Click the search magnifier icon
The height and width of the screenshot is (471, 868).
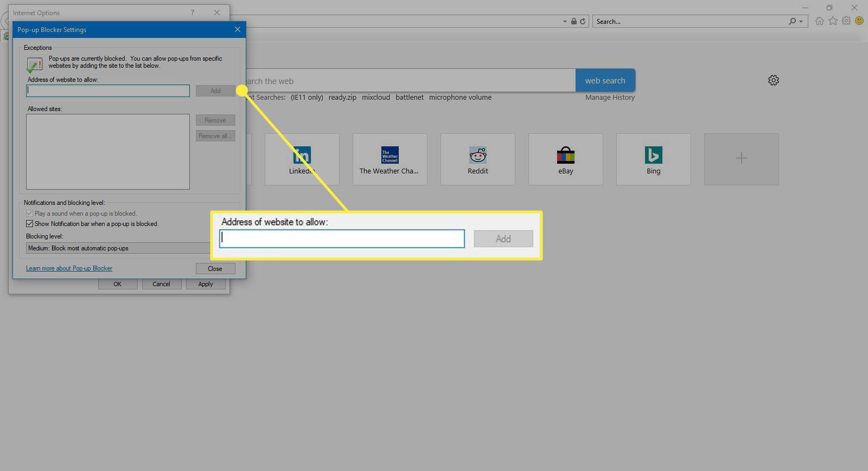pyautogui.click(x=793, y=21)
